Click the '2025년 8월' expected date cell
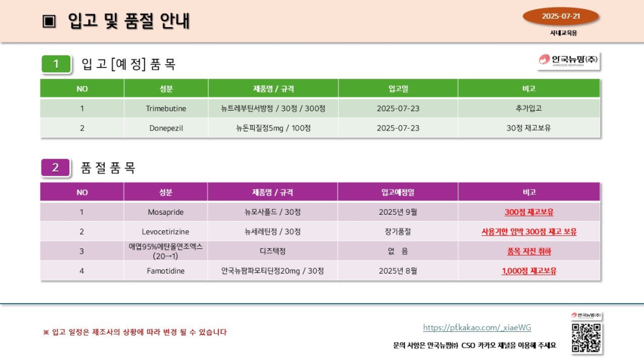Screen dimensions: 644x362 click(x=398, y=271)
